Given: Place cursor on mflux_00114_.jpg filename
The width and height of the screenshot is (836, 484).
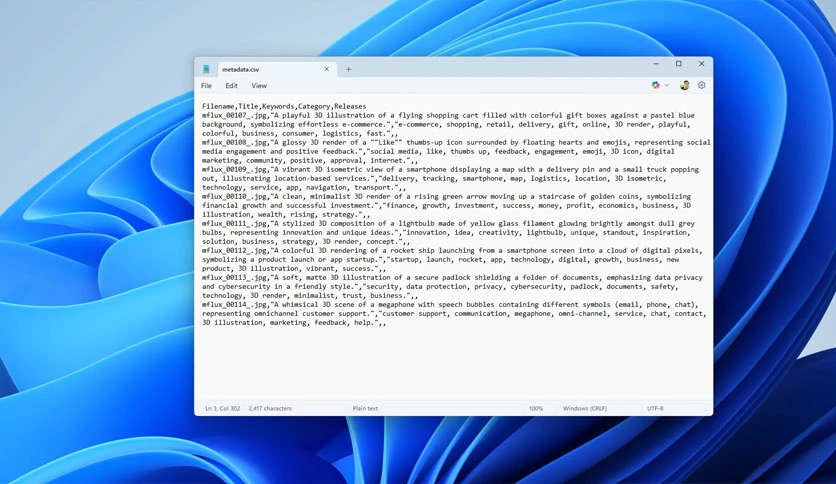Looking at the screenshot, I should tap(234, 305).
